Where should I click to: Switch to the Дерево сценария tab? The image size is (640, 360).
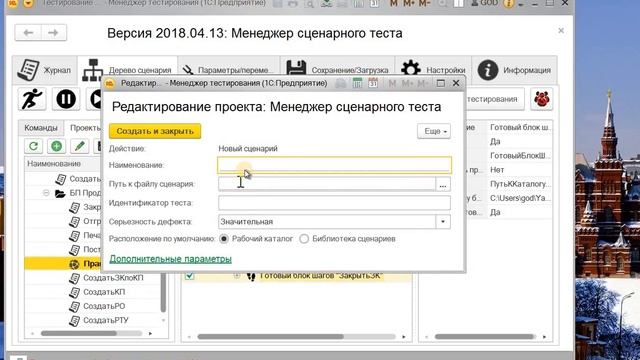(x=127, y=70)
